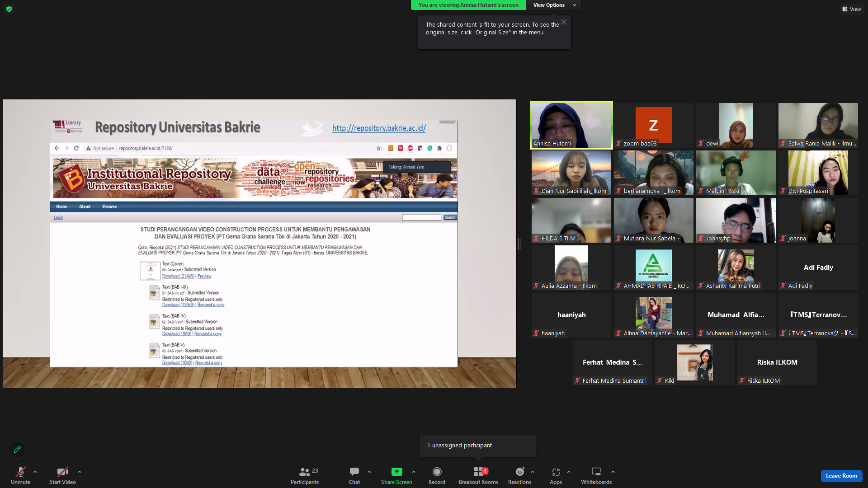Viewport: 868px width, 488px height.
Task: Expand apps options arrow
Action: point(569,472)
